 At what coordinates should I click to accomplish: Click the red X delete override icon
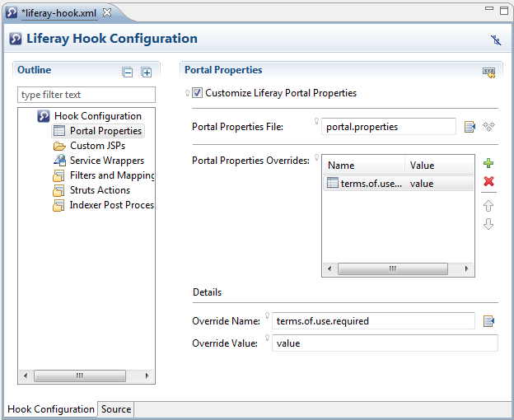[x=488, y=181]
